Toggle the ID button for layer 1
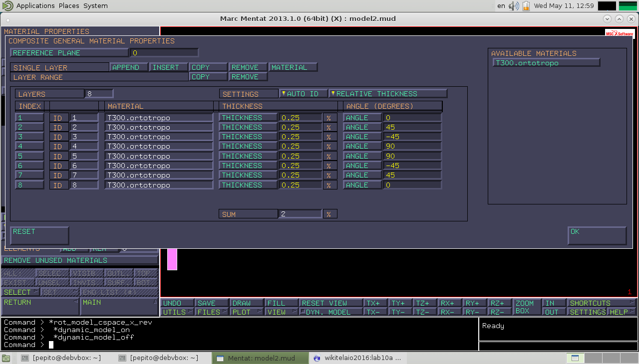 click(x=58, y=118)
